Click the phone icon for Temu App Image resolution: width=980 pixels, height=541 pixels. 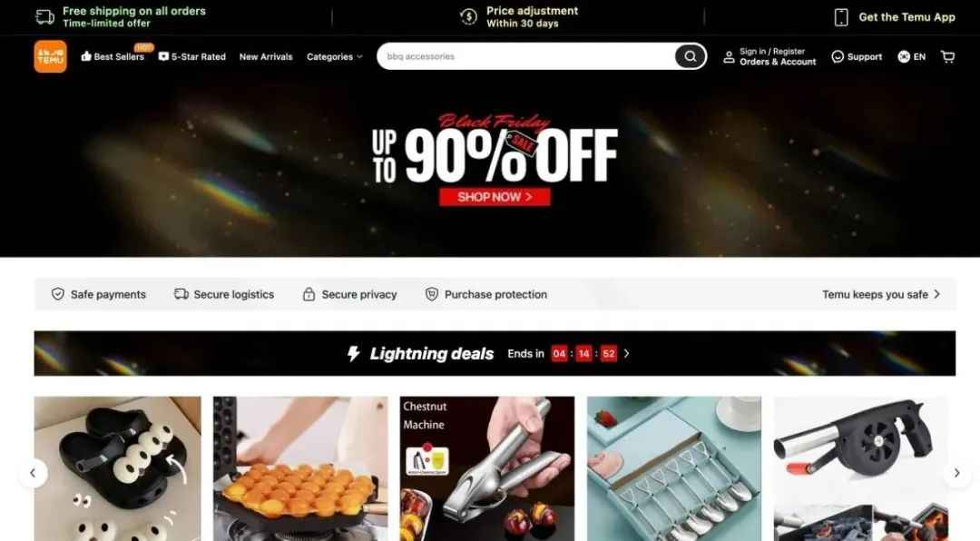[x=841, y=17]
